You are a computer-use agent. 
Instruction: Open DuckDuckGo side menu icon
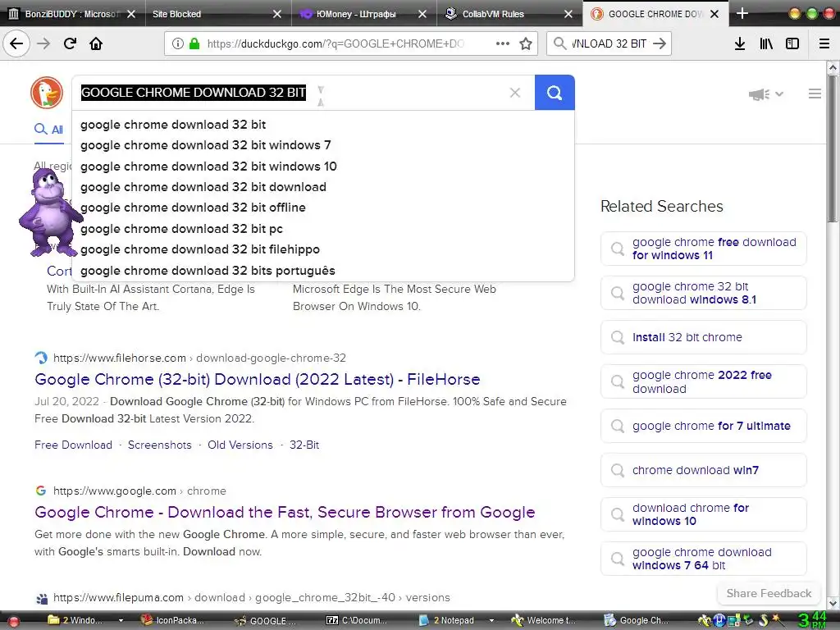(815, 94)
